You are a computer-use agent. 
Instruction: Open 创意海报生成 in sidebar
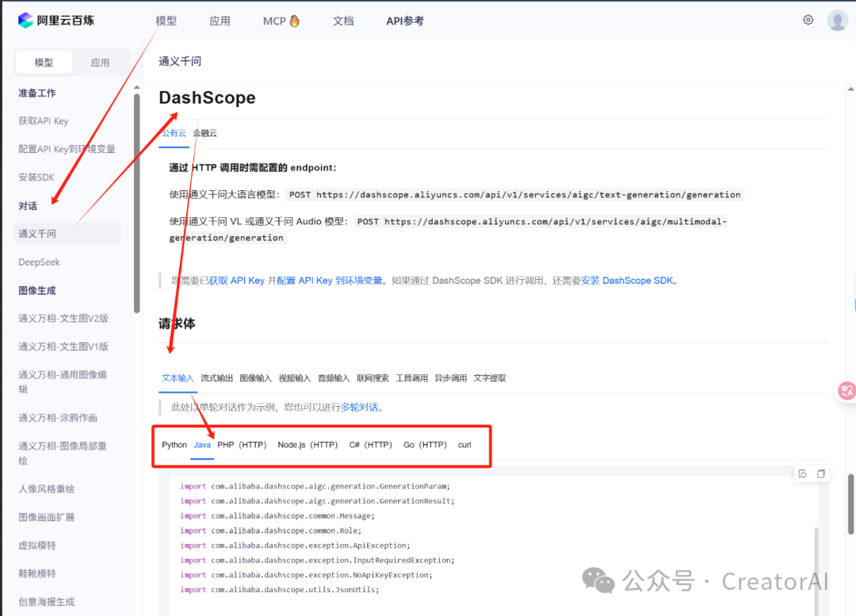pyautogui.click(x=47, y=602)
